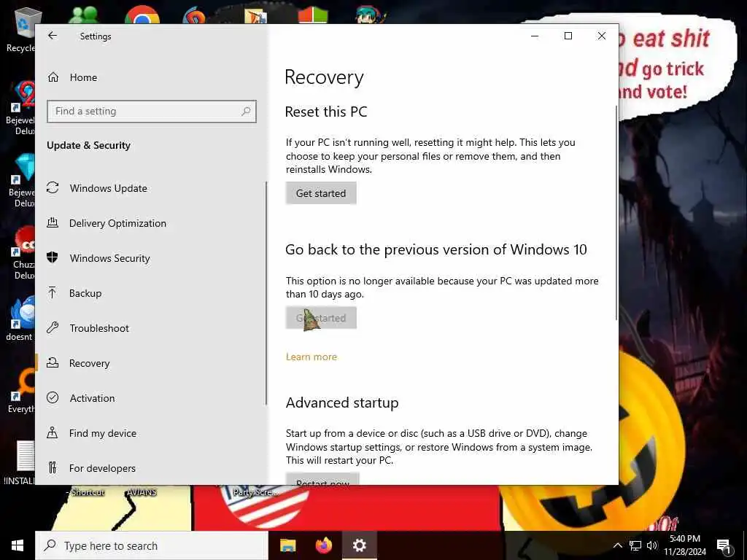Open the Learn more link
This screenshot has height=560, width=747.
311,357
